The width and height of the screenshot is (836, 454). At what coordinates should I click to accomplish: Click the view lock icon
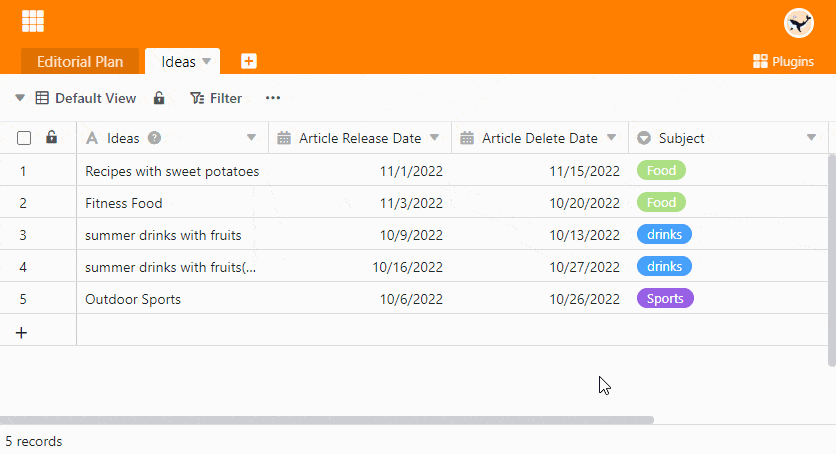(x=159, y=98)
